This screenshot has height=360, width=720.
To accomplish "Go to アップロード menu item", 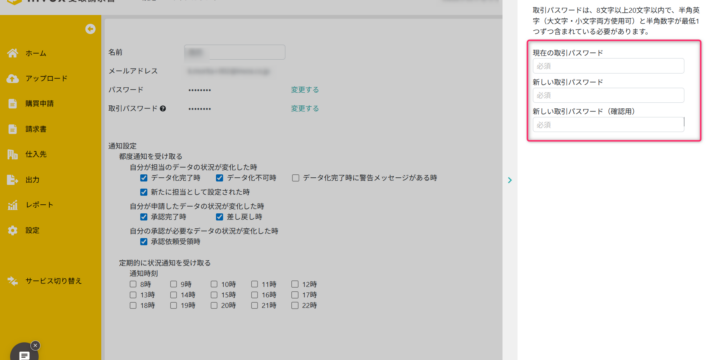I will 46,79.
